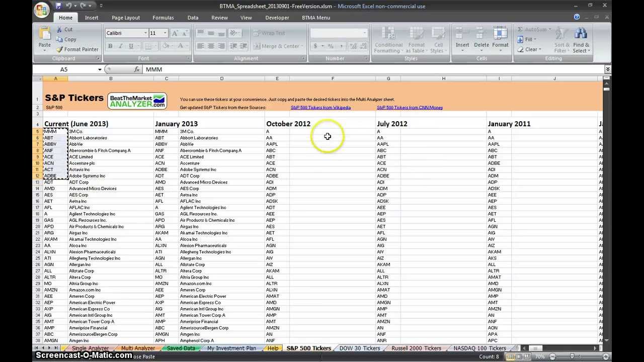Click the Paste clipboard icon
Viewport: 644px width, 362px height.
(44, 34)
